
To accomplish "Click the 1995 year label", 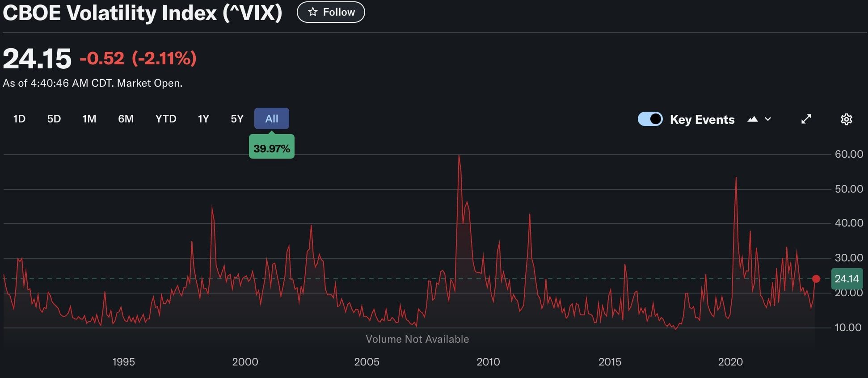I will coord(123,362).
